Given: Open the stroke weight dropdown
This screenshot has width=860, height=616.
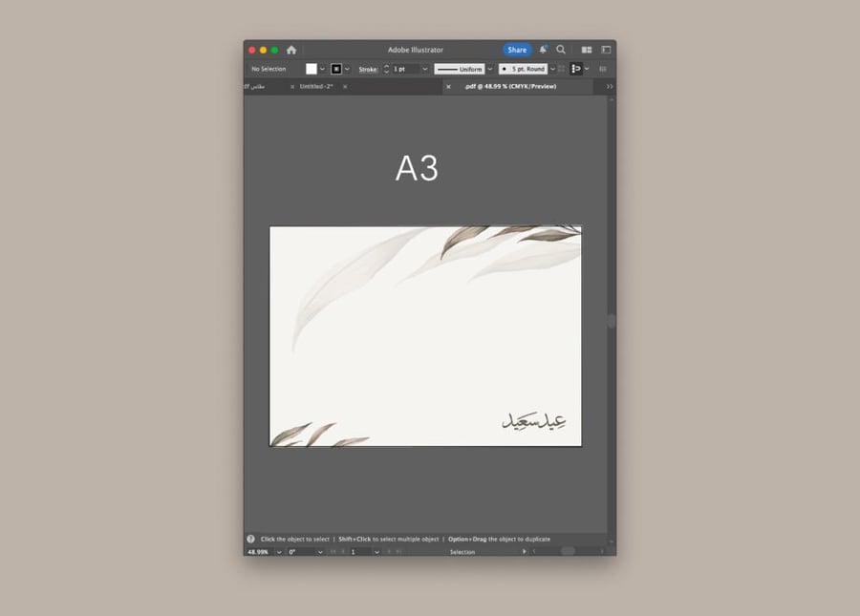Looking at the screenshot, I should coord(424,69).
